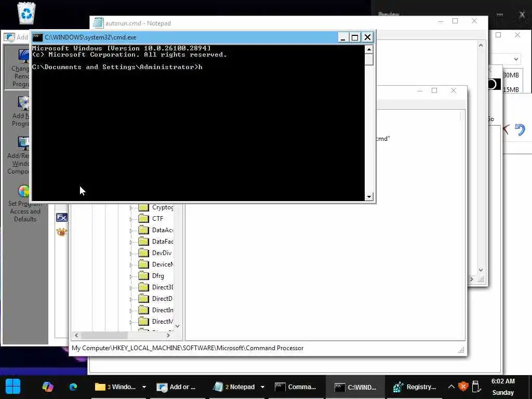Click the Notepad icon in autorun.cmd title bar
The image size is (532, 399).
point(98,23)
